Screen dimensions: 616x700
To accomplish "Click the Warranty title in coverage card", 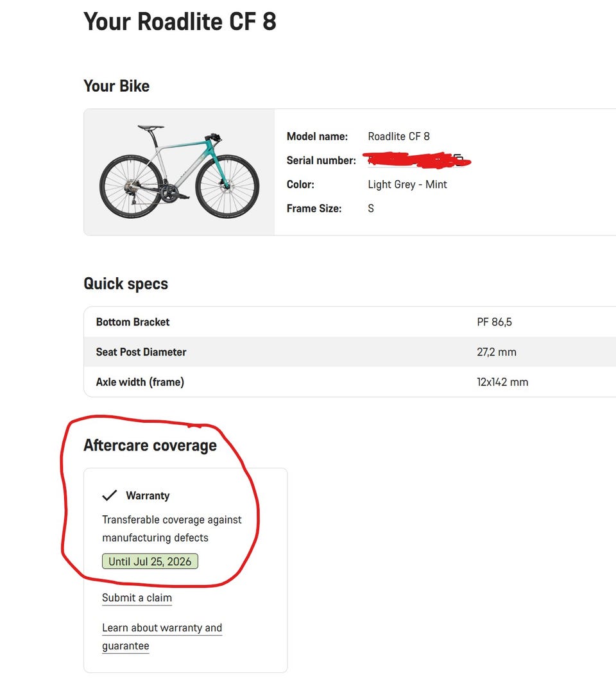I will 148,495.
